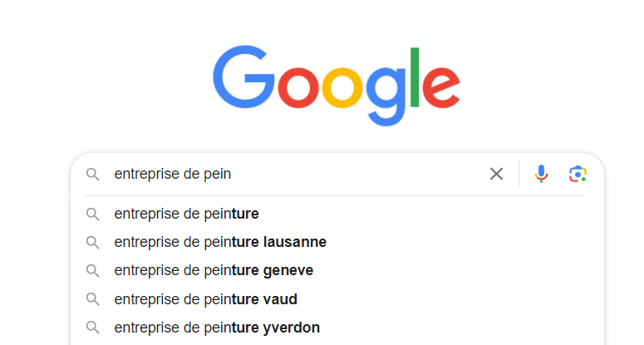Place cursor after typed text "pein"
This screenshot has height=345, width=644.
(232, 175)
